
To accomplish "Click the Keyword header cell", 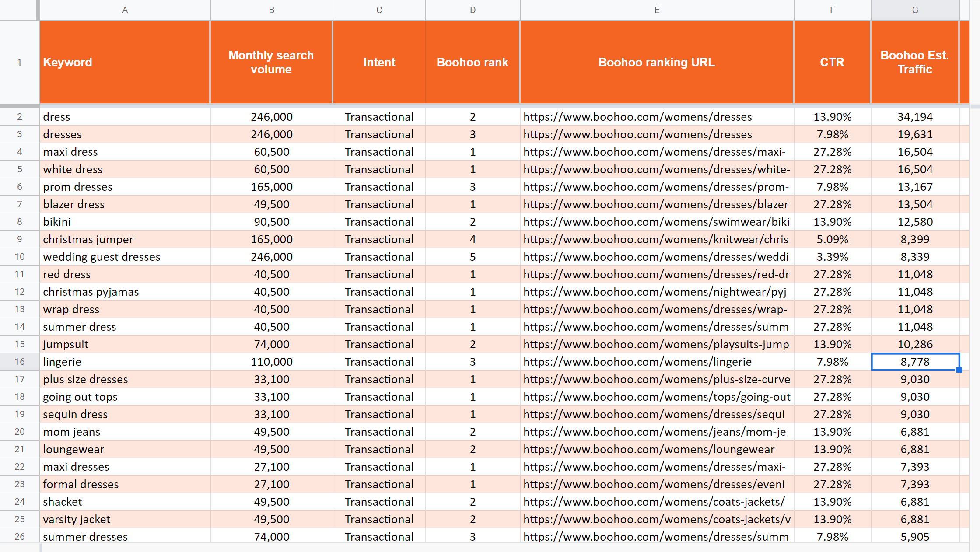I will click(125, 62).
